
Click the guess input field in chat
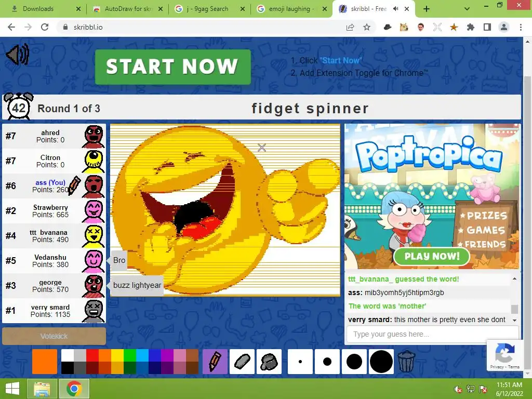(433, 334)
